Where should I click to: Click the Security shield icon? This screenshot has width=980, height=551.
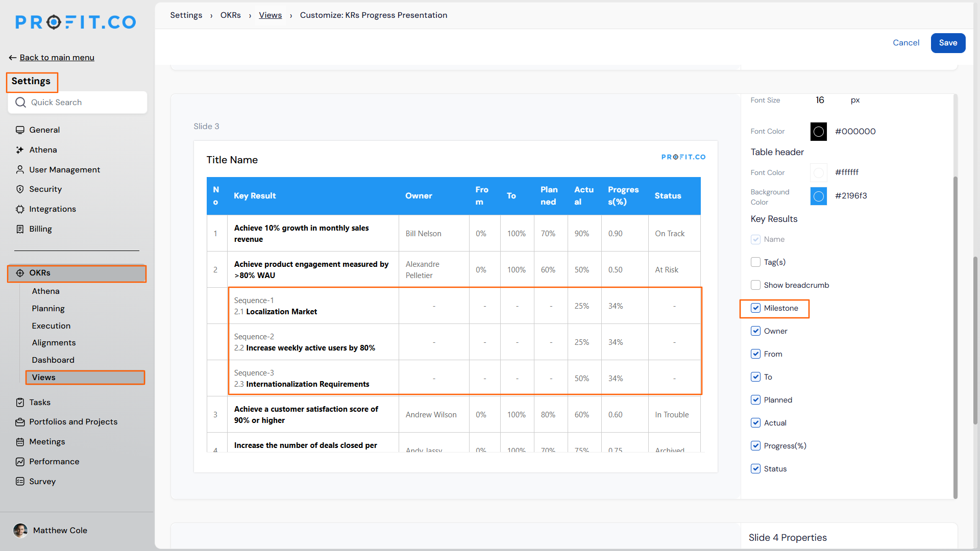pos(20,189)
